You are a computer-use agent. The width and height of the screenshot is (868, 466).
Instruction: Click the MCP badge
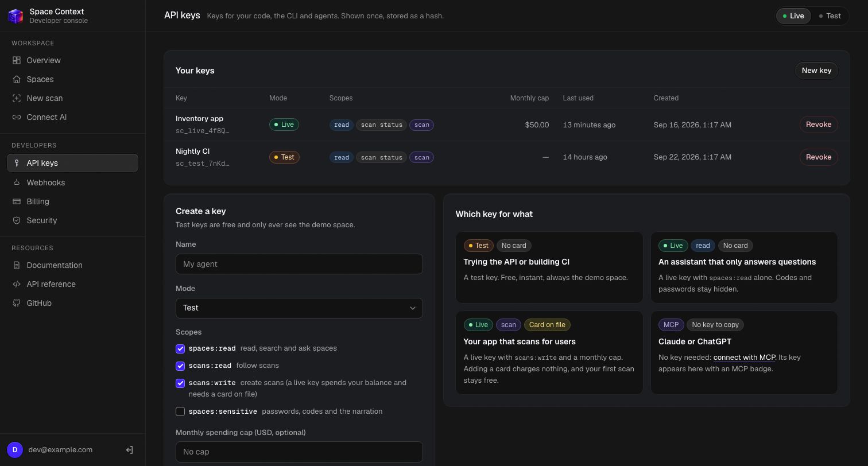coord(671,325)
